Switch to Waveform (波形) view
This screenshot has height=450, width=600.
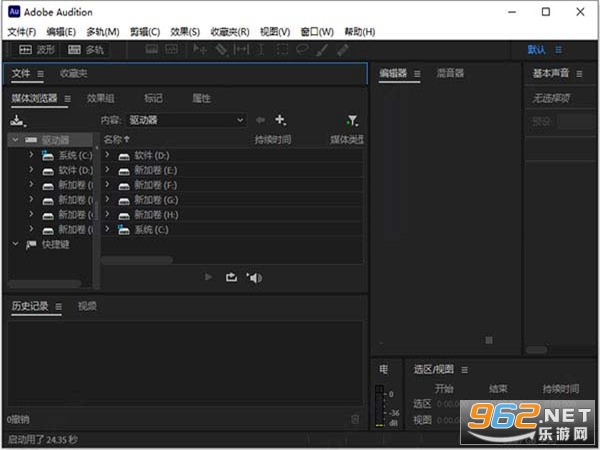pyautogui.click(x=37, y=50)
